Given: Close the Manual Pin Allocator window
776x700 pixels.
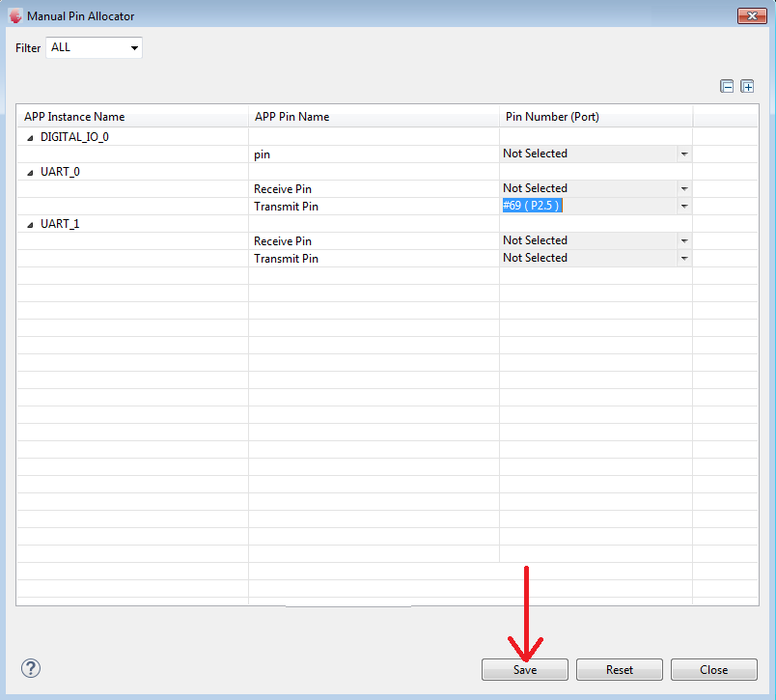Looking at the screenshot, I should click(752, 15).
